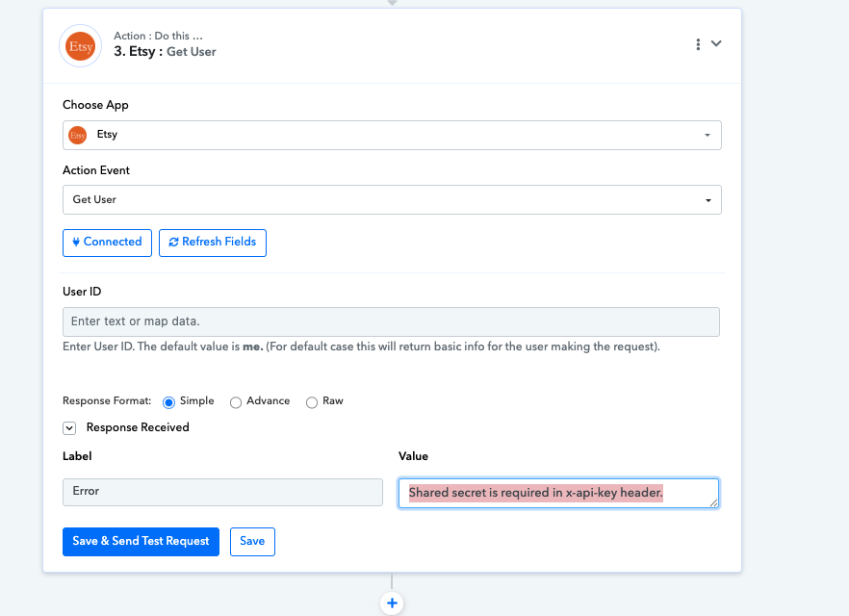Click the Error label field

(x=222, y=492)
